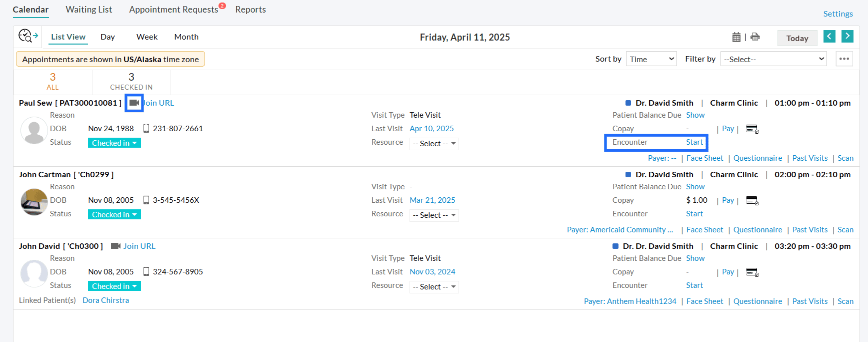Open John Cartman's Resource select dropdown

pyautogui.click(x=433, y=215)
